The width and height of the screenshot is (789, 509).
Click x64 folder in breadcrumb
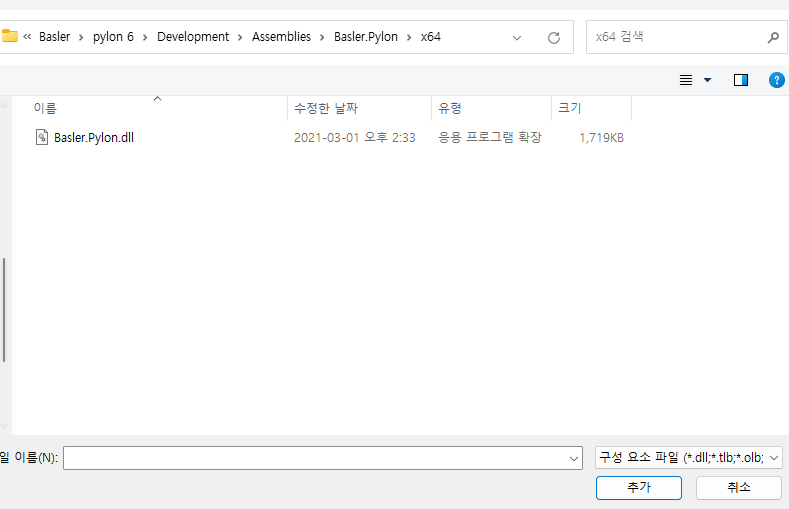click(x=431, y=37)
